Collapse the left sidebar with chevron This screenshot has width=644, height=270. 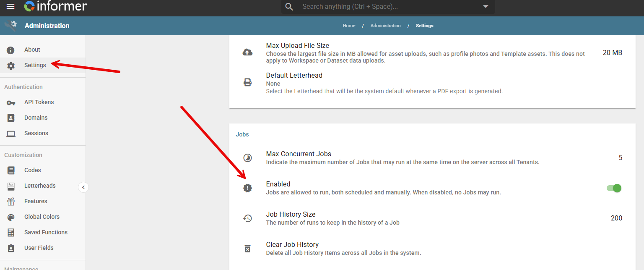(x=83, y=187)
